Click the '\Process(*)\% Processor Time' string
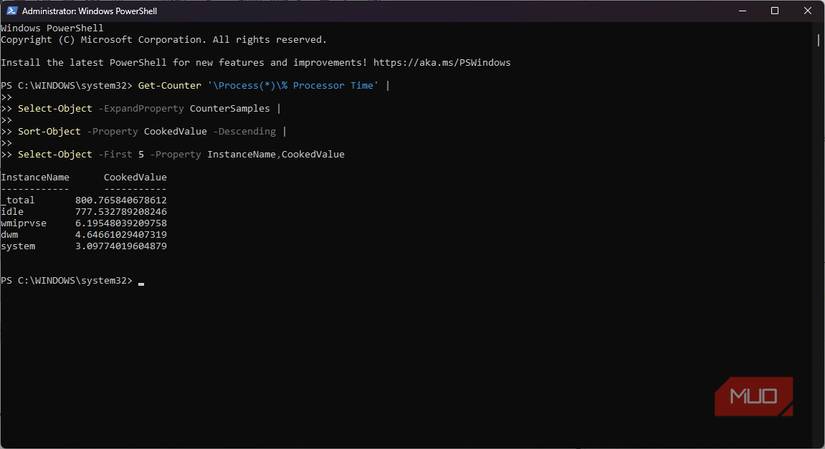The width and height of the screenshot is (825, 449). 293,85
